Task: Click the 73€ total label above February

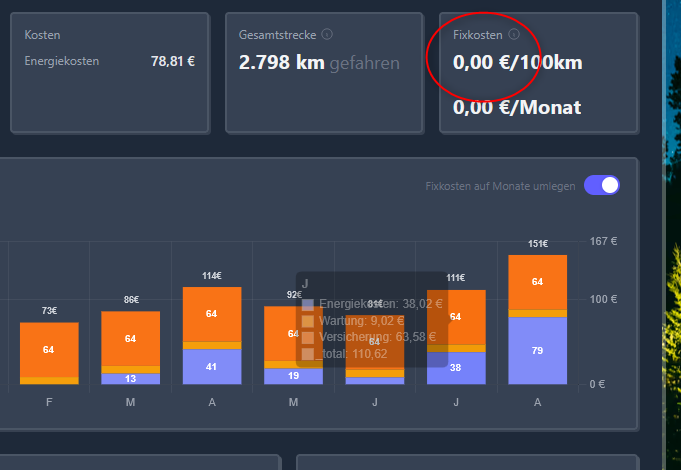Action: click(49, 311)
